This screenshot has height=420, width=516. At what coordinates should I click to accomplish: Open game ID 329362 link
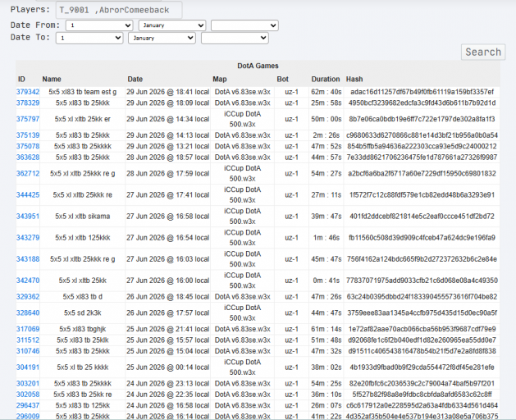28,296
